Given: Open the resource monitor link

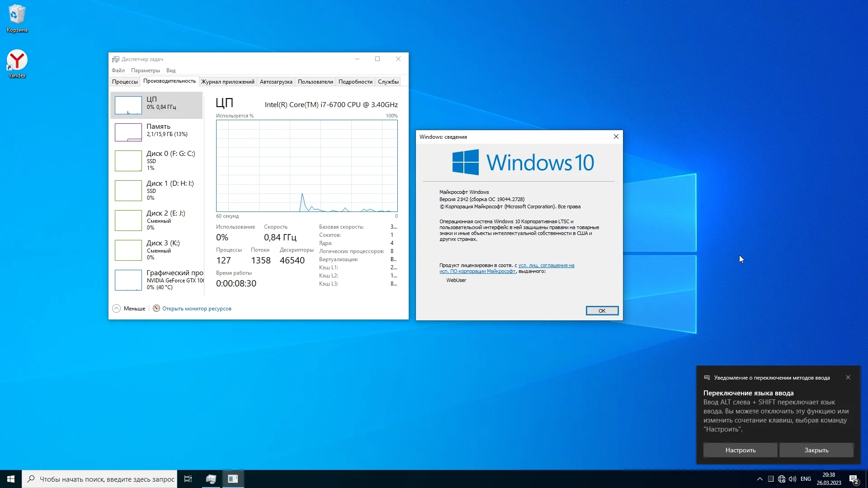Looking at the screenshot, I should click(x=196, y=309).
